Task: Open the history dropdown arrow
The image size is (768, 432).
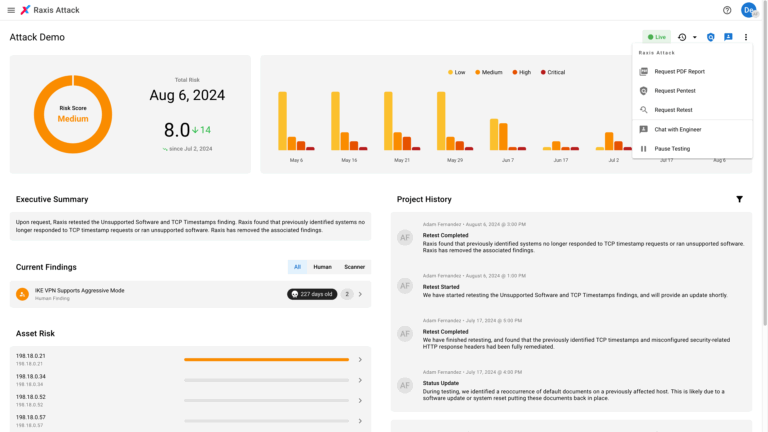Action: point(695,37)
